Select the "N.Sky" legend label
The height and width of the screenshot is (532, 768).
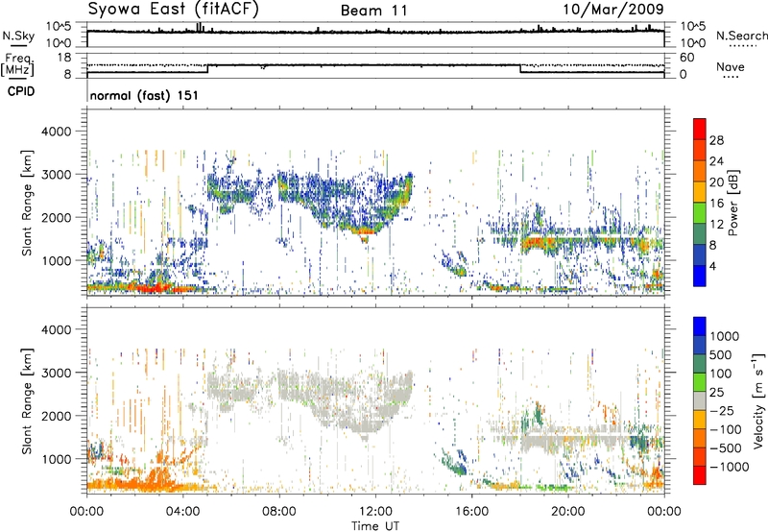[x=18, y=36]
